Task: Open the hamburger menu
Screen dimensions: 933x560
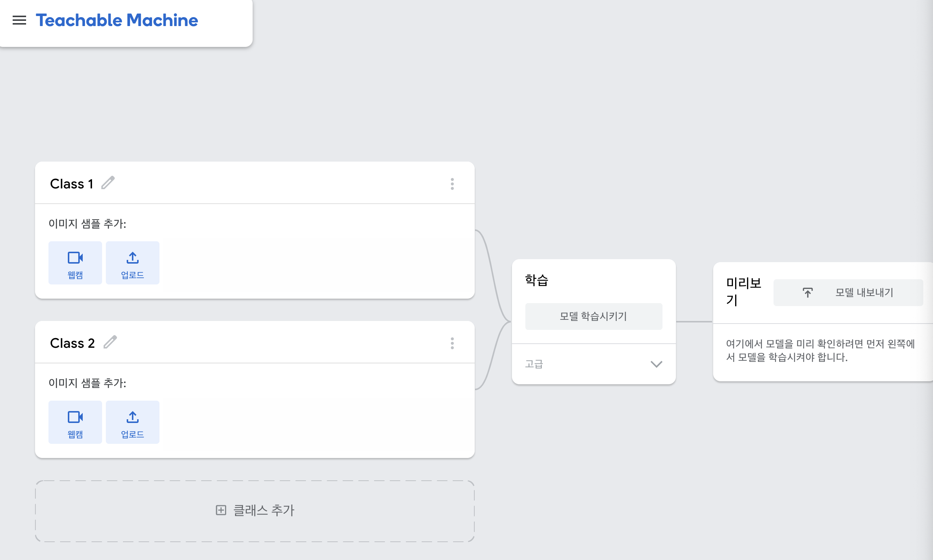Action: [19, 20]
